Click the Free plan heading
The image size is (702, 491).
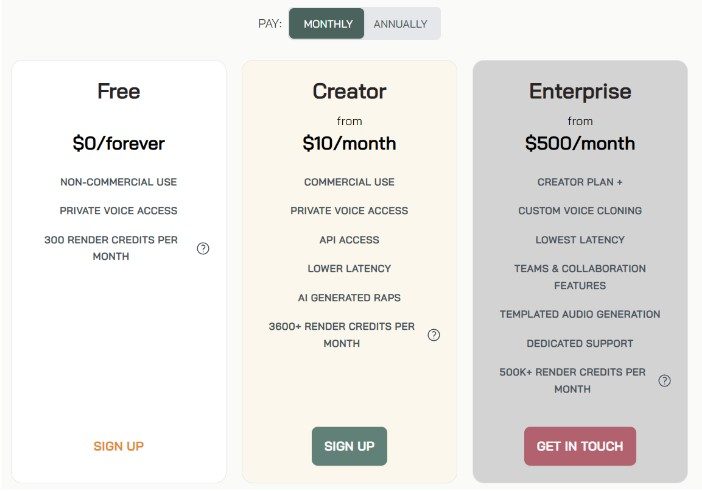pos(118,91)
